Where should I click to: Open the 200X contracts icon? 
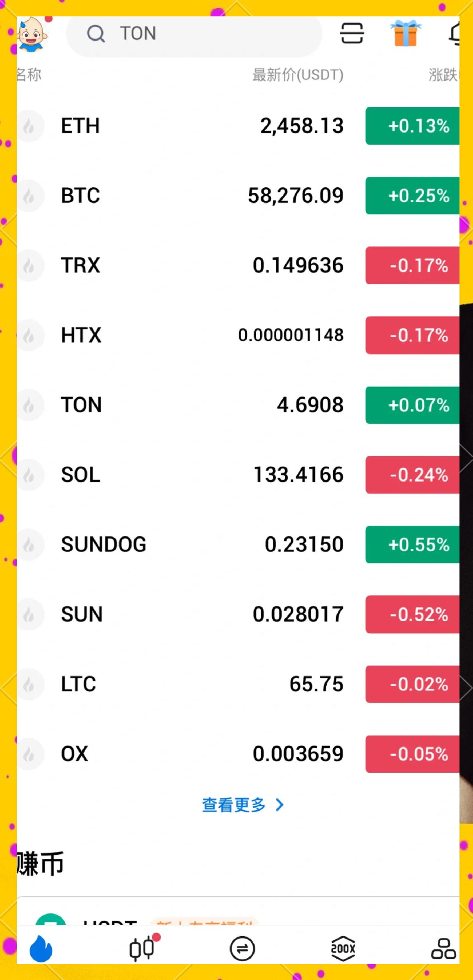click(343, 948)
